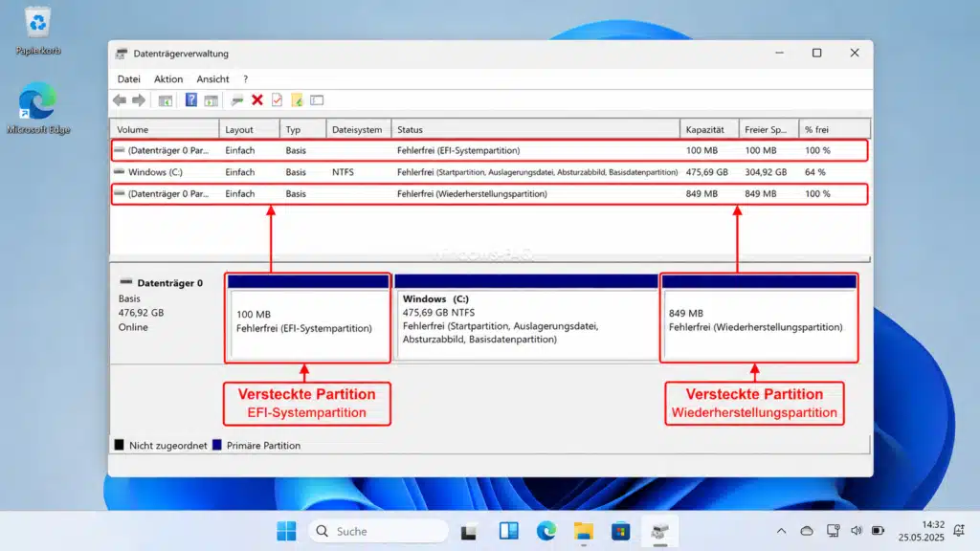The height and width of the screenshot is (551, 980).
Task: Open the Microsoft Edge desktop shortcut
Action: click(x=38, y=108)
